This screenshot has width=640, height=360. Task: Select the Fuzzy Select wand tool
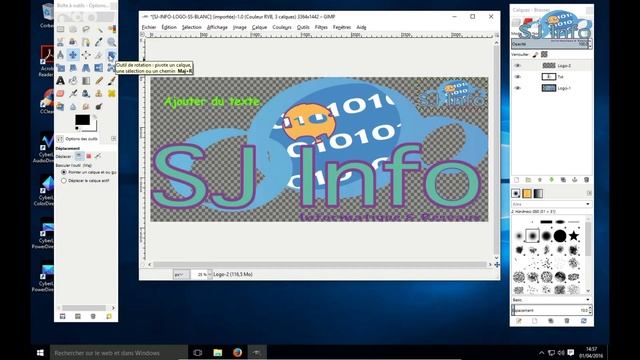(99, 29)
